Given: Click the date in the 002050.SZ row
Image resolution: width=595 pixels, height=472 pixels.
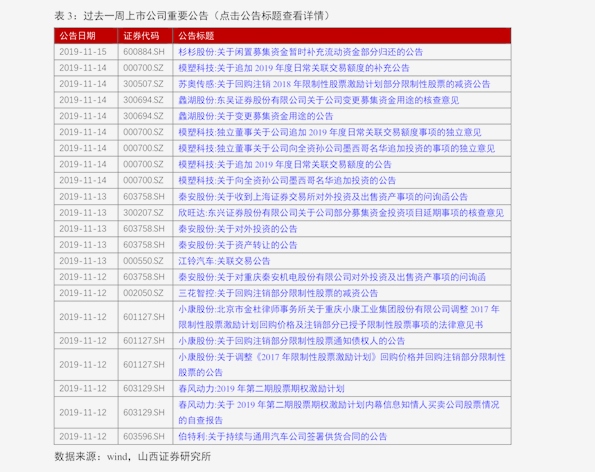Looking at the screenshot, I should (x=83, y=293).
